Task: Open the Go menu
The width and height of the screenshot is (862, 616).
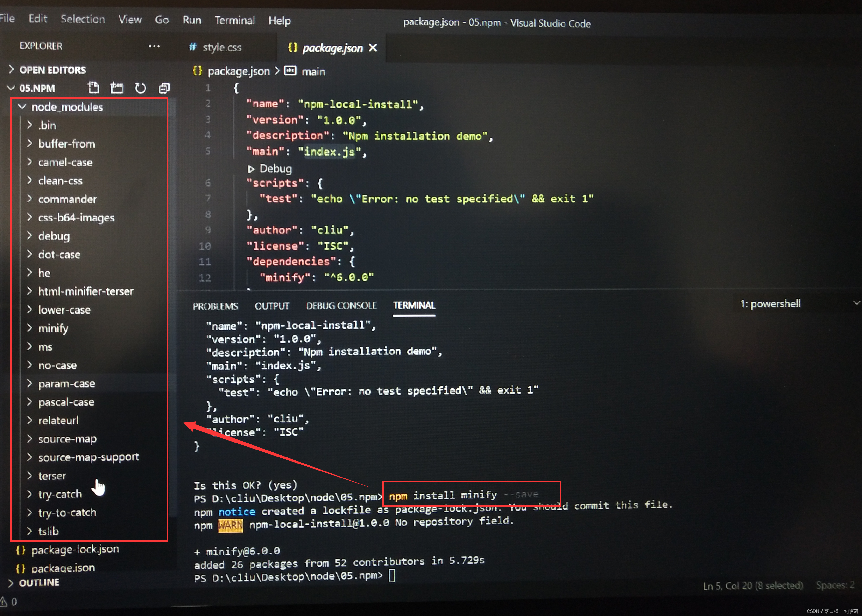Action: tap(162, 20)
